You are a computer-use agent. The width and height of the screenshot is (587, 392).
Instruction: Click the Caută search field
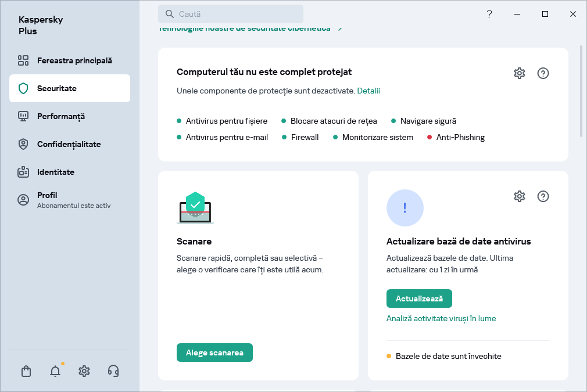[230, 13]
